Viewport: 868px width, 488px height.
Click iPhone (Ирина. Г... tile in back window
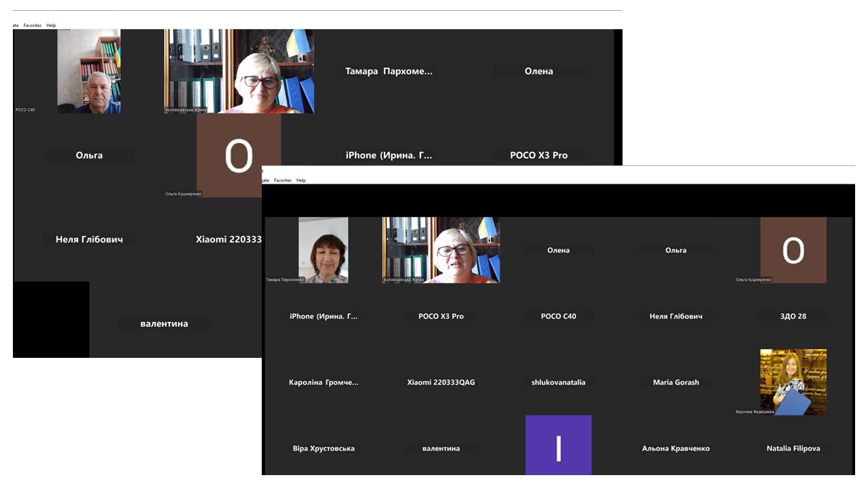(389, 155)
